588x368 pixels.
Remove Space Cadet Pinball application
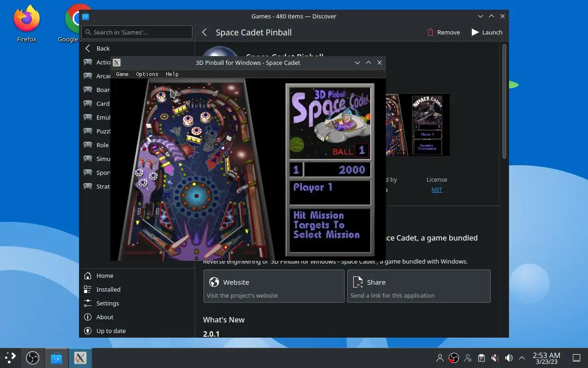click(443, 32)
